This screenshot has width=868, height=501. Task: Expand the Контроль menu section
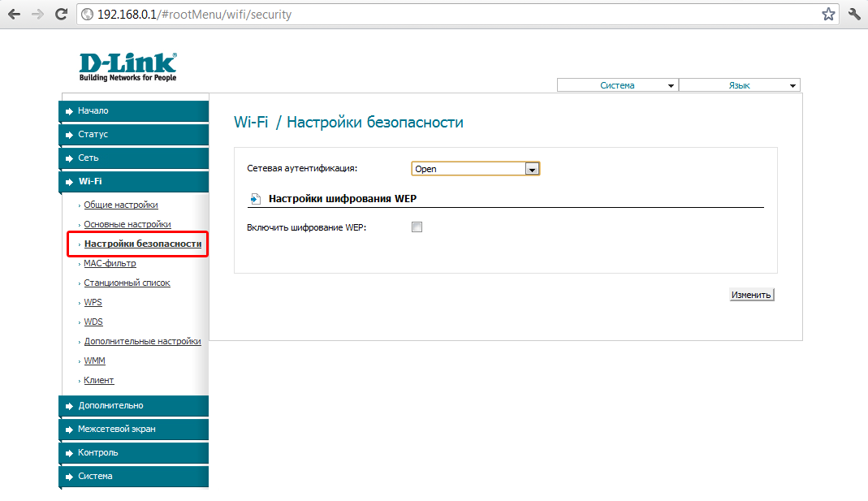133,453
